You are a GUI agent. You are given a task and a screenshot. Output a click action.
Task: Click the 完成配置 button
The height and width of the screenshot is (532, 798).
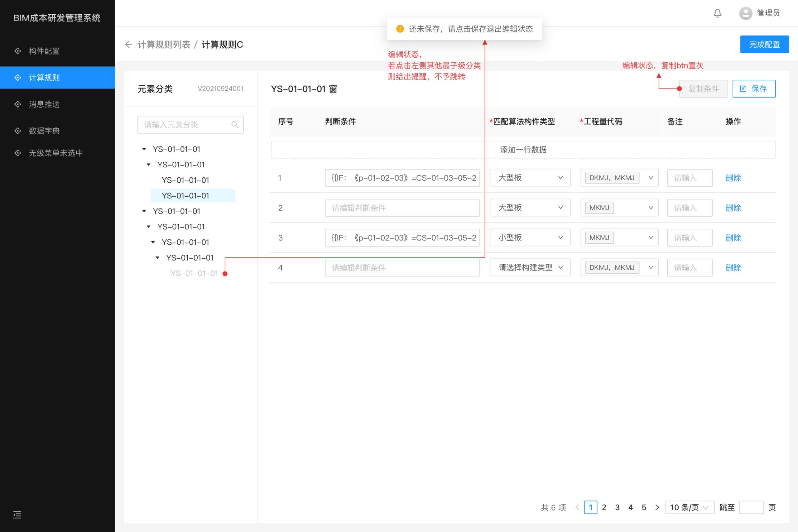[764, 45]
